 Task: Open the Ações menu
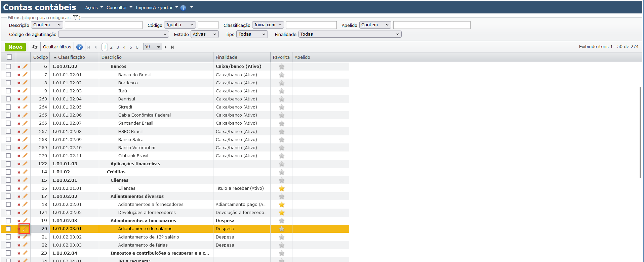[x=94, y=7]
